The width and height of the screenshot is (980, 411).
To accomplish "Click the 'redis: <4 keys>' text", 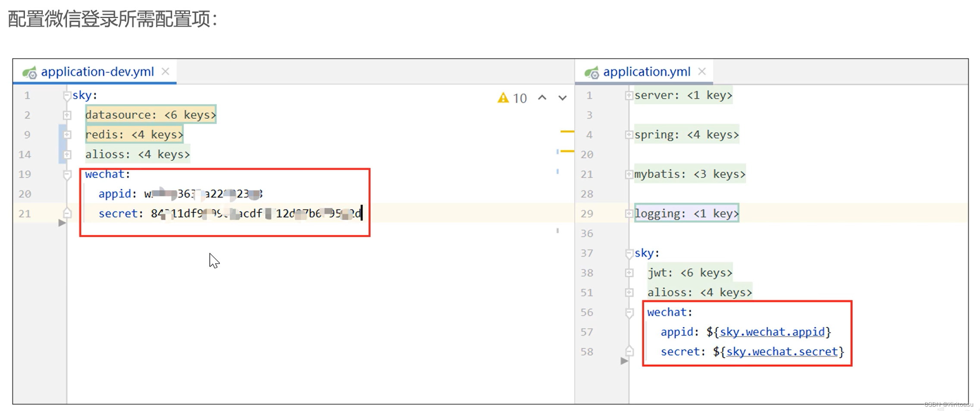I will (134, 135).
